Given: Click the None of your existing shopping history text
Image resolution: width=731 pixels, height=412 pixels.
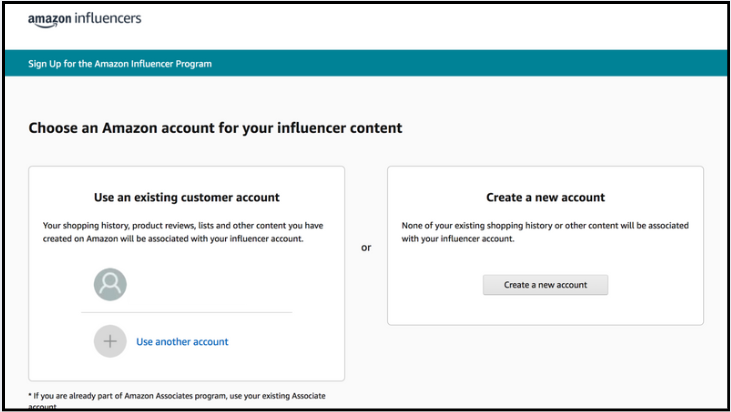Looking at the screenshot, I should [x=545, y=232].
